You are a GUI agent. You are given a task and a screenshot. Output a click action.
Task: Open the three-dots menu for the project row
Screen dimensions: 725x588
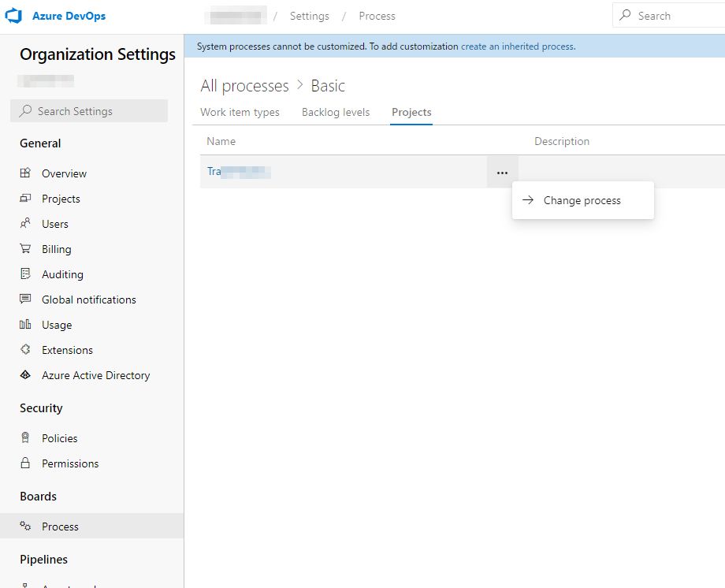(502, 172)
